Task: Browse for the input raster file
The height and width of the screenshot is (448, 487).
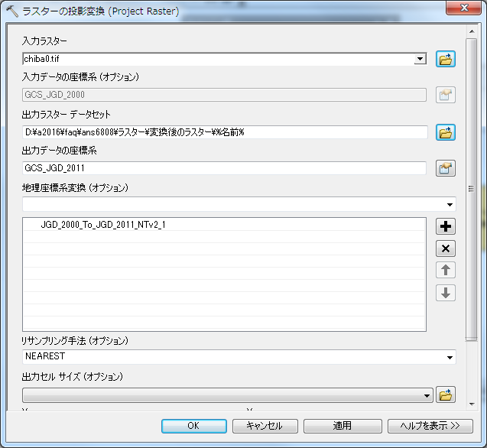Action: click(x=446, y=59)
